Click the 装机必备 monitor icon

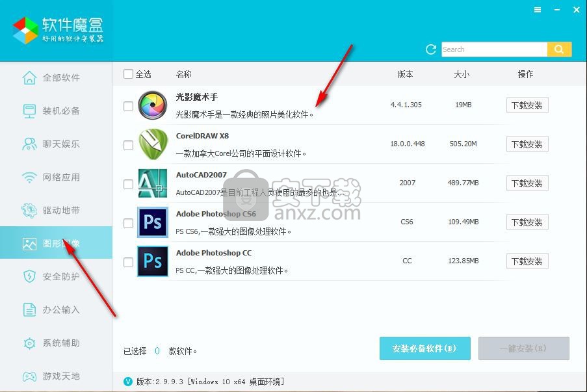tap(29, 111)
